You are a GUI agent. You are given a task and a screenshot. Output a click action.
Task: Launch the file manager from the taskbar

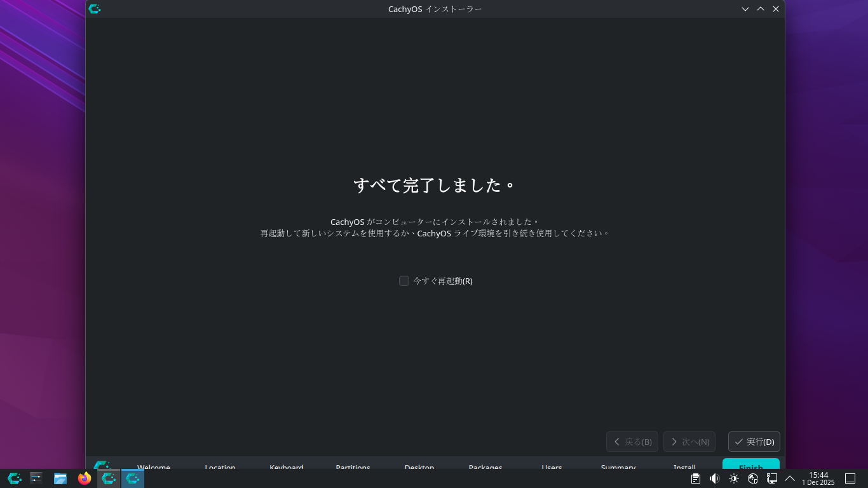[60, 478]
